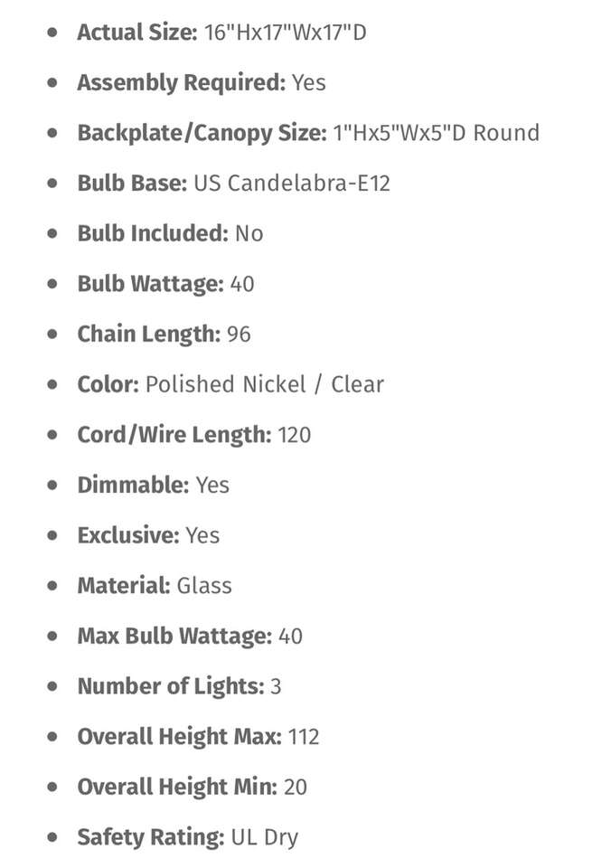Click the "Cord/Wire Length" label
The image size is (611, 868).
pyautogui.click(x=174, y=435)
